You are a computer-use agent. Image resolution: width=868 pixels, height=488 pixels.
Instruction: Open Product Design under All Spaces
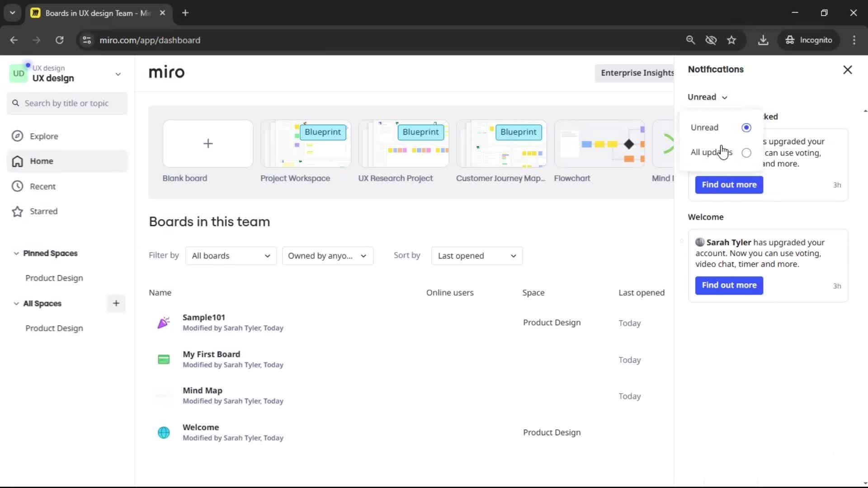click(54, 328)
